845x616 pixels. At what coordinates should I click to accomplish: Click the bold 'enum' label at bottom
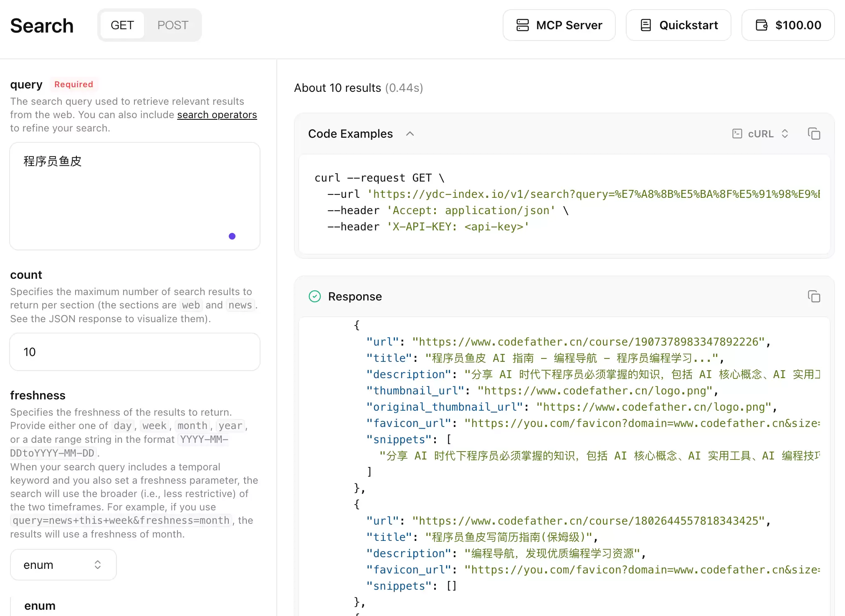[x=40, y=606]
